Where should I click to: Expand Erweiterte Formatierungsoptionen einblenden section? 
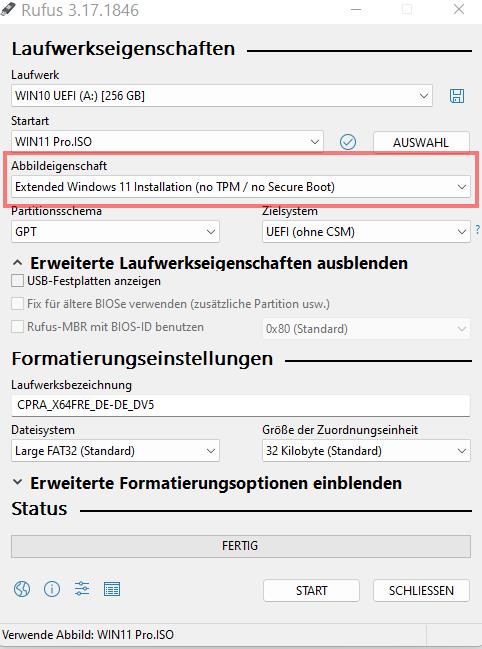pos(207,483)
